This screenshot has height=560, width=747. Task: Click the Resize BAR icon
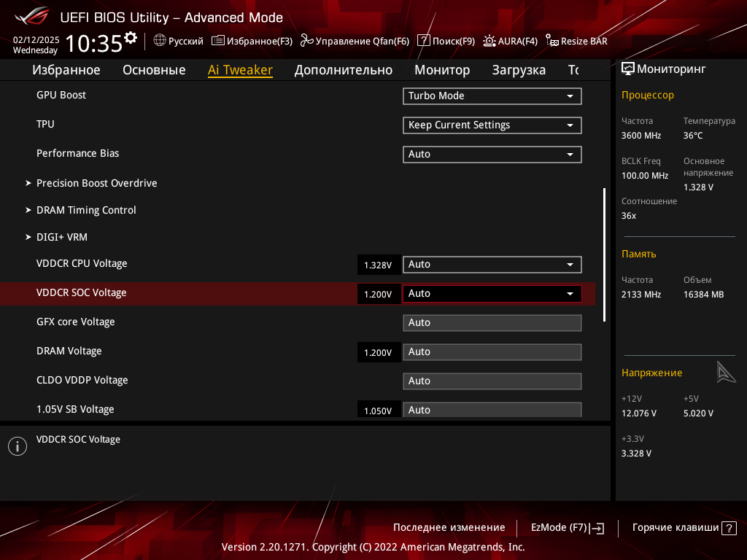click(552, 41)
